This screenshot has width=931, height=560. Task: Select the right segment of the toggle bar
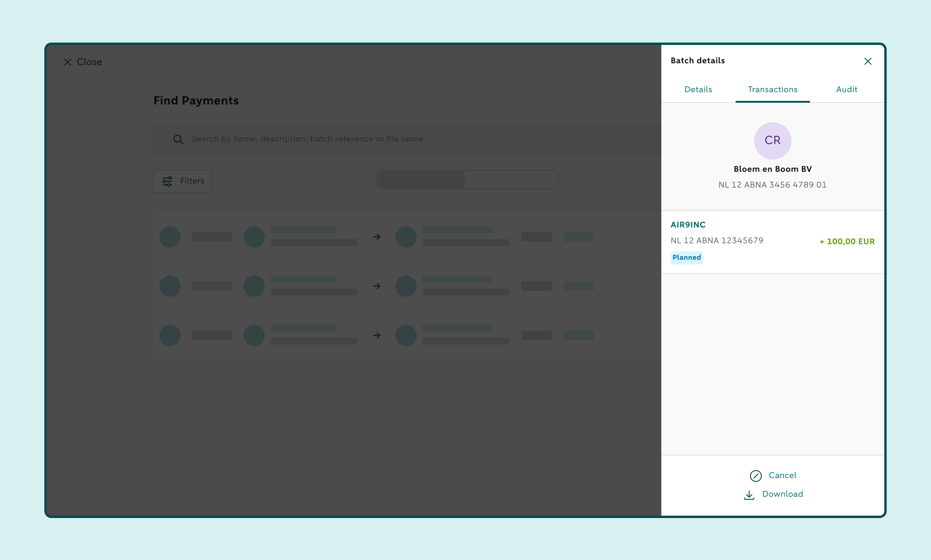tap(511, 179)
